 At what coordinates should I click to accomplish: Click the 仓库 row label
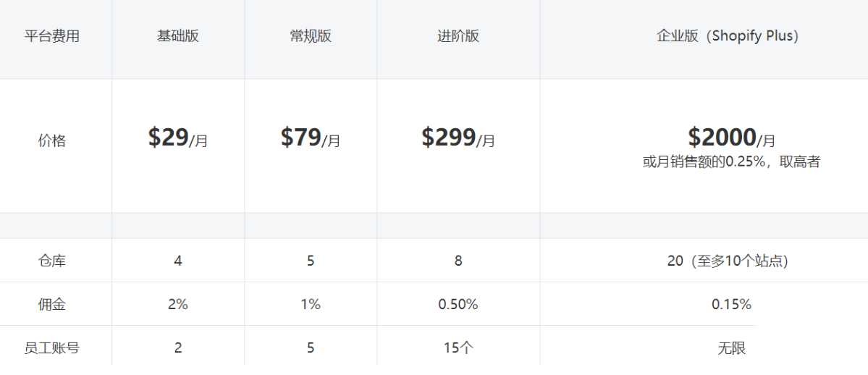coord(52,261)
